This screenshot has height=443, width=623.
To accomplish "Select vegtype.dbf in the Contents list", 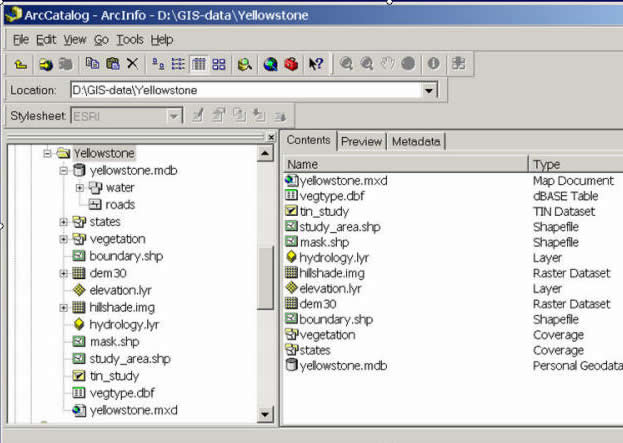I will coord(332,196).
